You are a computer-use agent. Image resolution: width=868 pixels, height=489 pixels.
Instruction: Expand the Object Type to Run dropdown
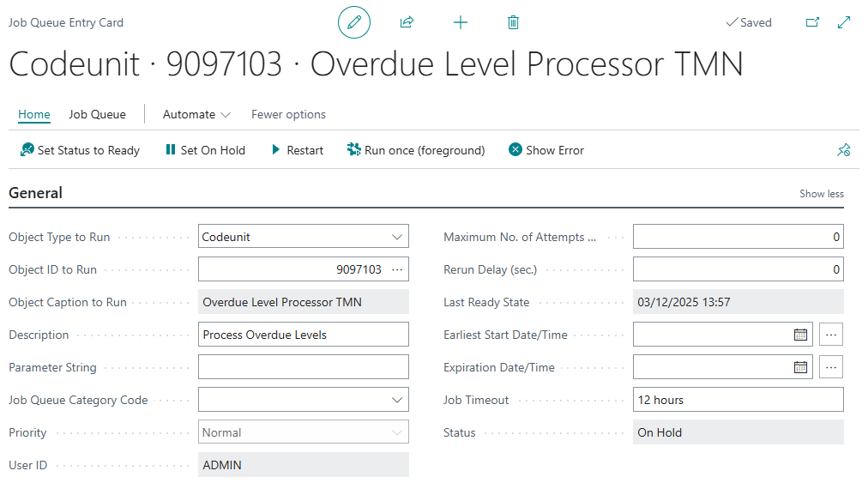pos(396,237)
